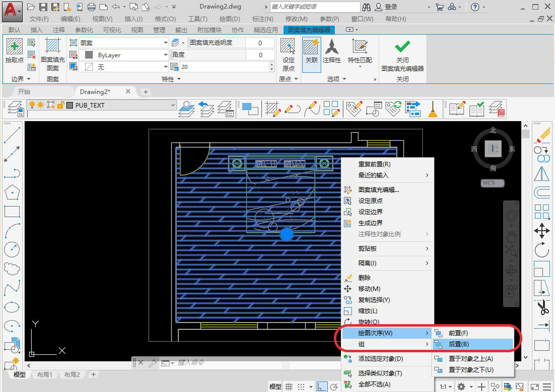
Task: Switch to the 默认 ribbon tab
Action: [x=15, y=30]
